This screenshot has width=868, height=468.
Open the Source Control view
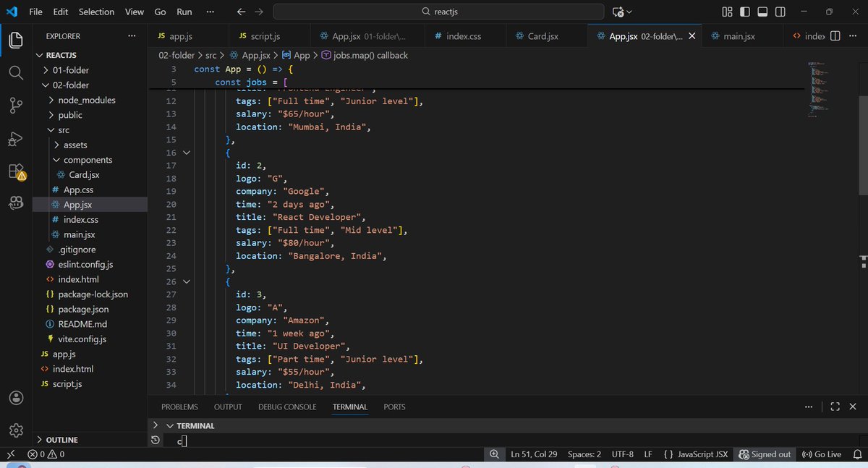(16, 106)
